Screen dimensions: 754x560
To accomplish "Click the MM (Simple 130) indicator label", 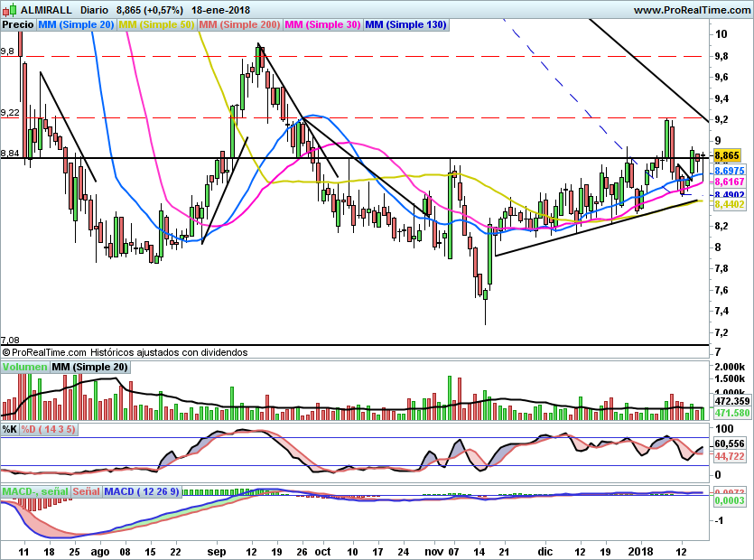I will point(405,25).
